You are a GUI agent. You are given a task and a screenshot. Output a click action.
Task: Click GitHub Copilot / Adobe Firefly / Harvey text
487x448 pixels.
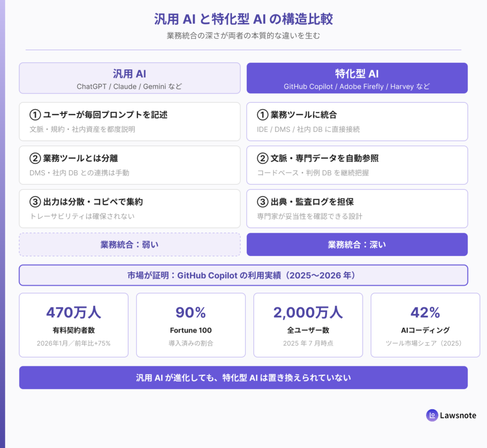[x=357, y=86]
